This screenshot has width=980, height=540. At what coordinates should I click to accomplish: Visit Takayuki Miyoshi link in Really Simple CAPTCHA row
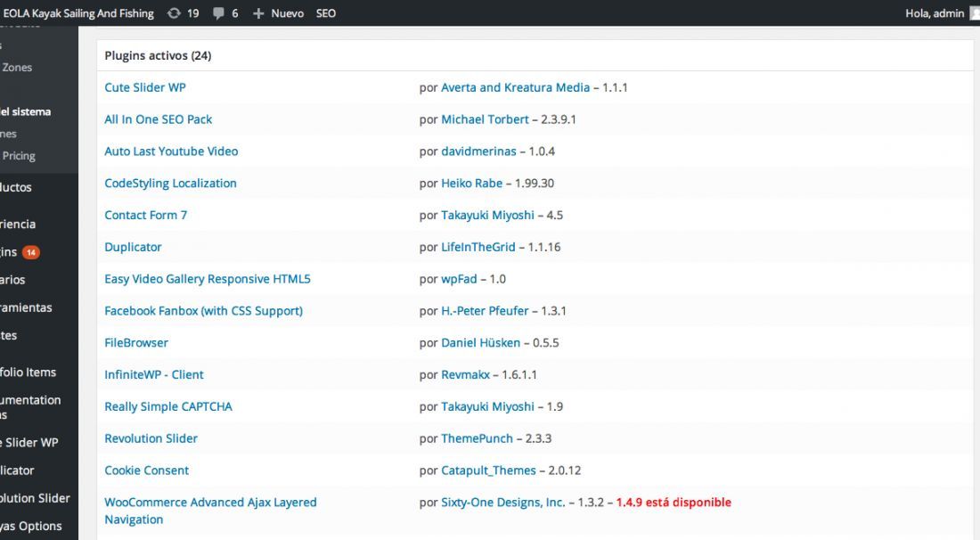coord(487,406)
